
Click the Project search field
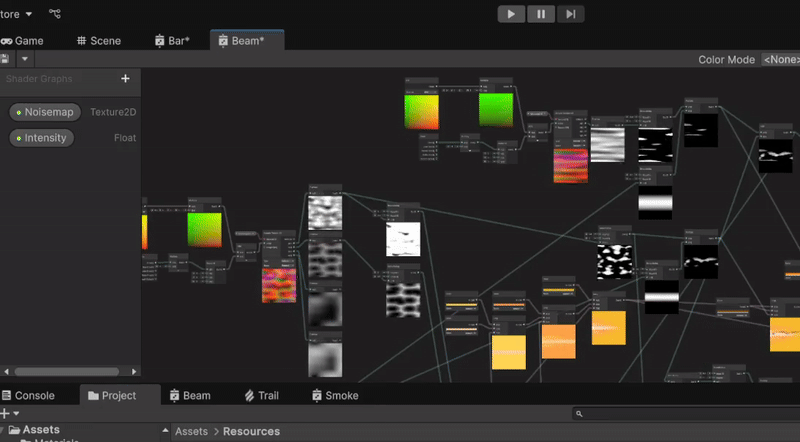[686, 413]
